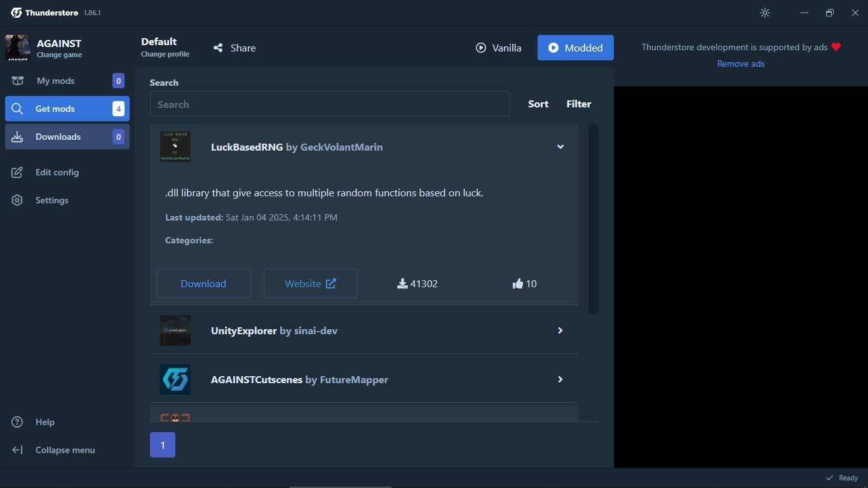Click the download count icon 41302
Screen dimensions: 868x488
[402, 284]
